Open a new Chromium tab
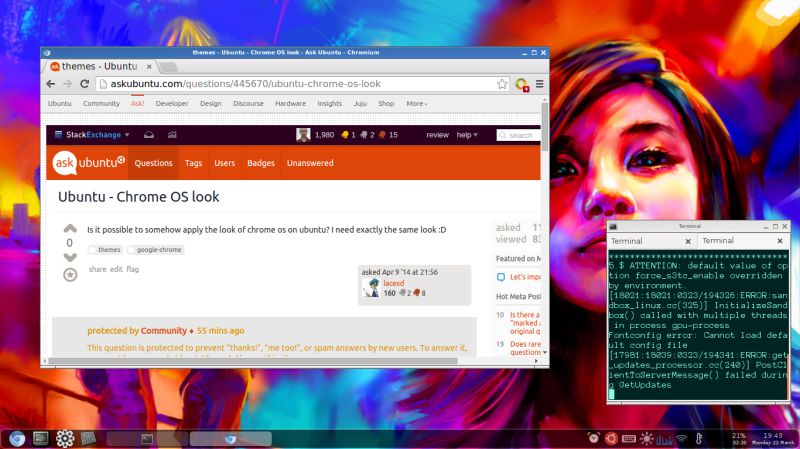 click(168, 67)
